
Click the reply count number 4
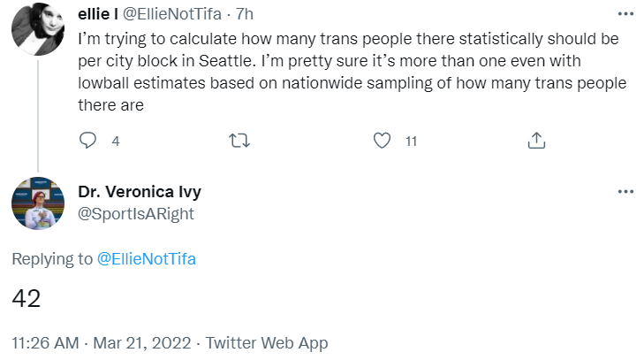(x=116, y=142)
